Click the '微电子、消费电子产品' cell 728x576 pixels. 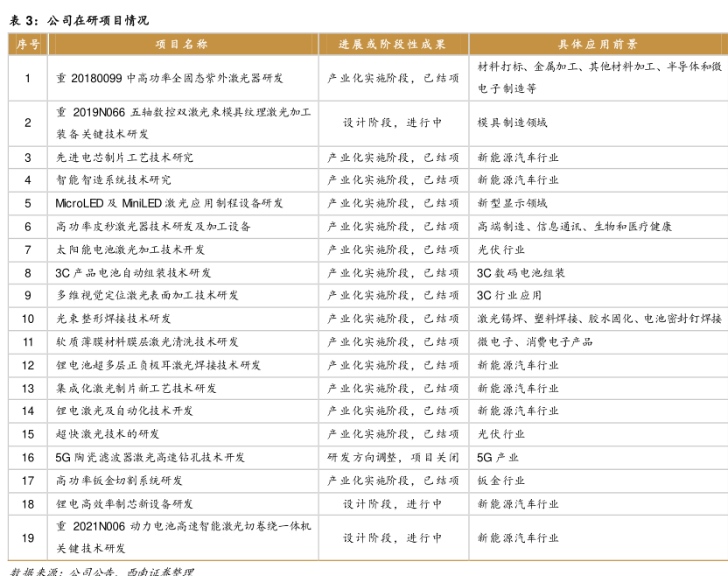point(535,341)
